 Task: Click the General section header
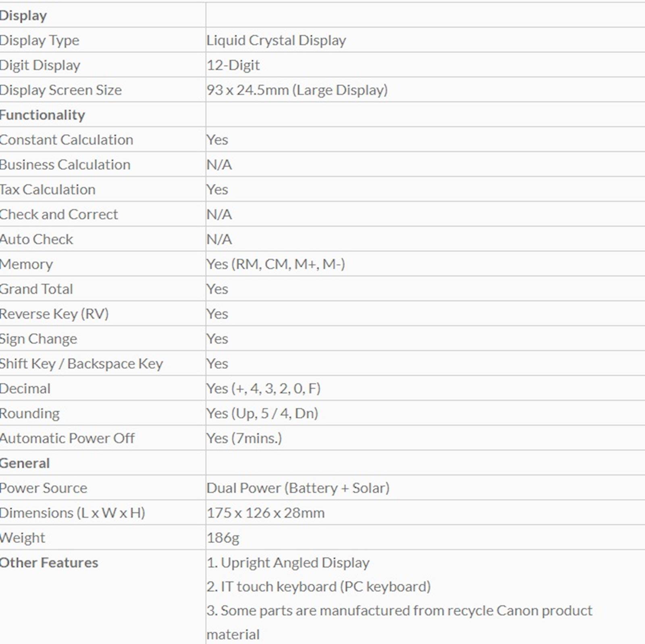[25, 463]
